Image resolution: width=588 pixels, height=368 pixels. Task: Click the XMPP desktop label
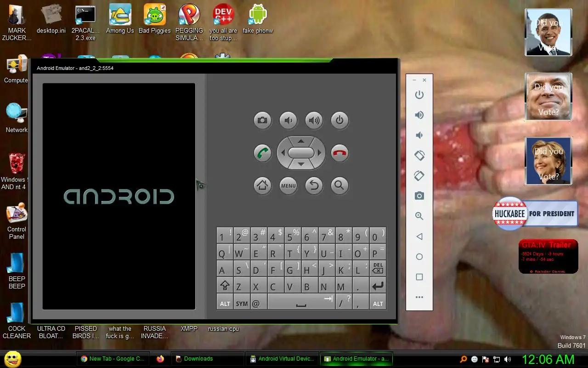coord(189,328)
